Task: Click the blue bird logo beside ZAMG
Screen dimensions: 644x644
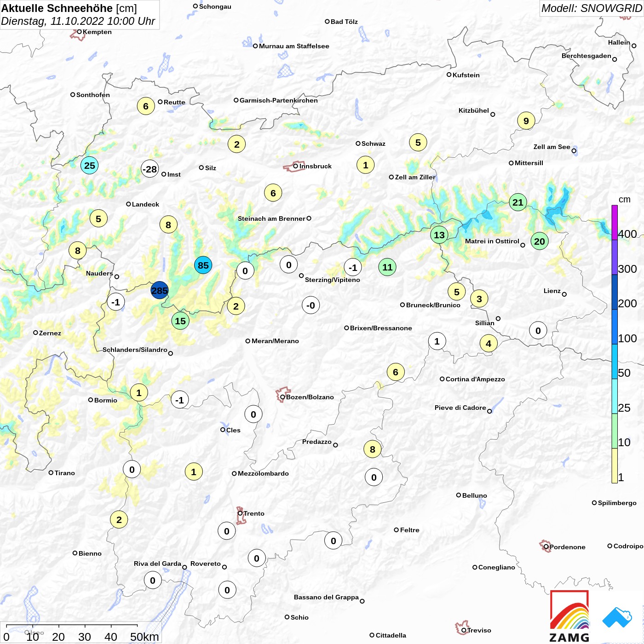Action: [617, 617]
